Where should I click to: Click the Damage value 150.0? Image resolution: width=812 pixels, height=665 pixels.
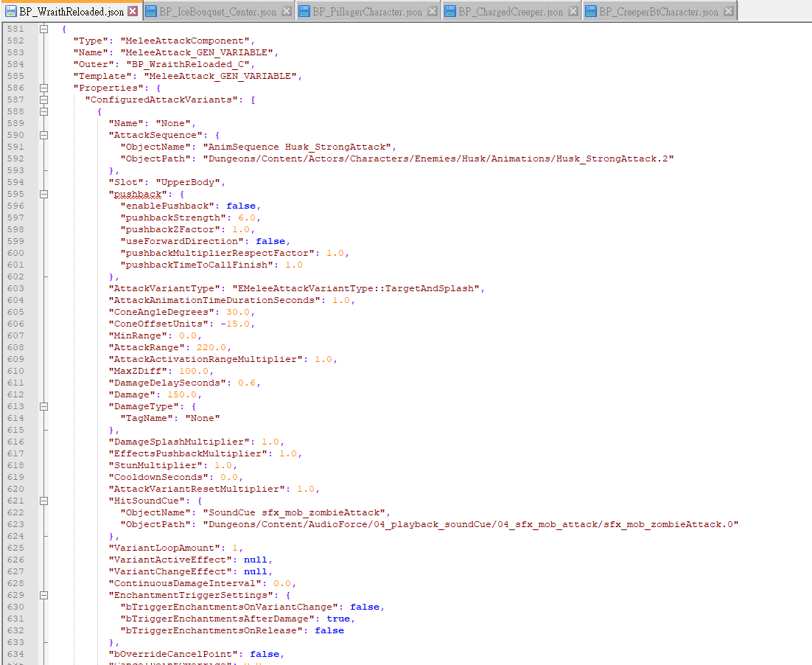click(x=182, y=394)
